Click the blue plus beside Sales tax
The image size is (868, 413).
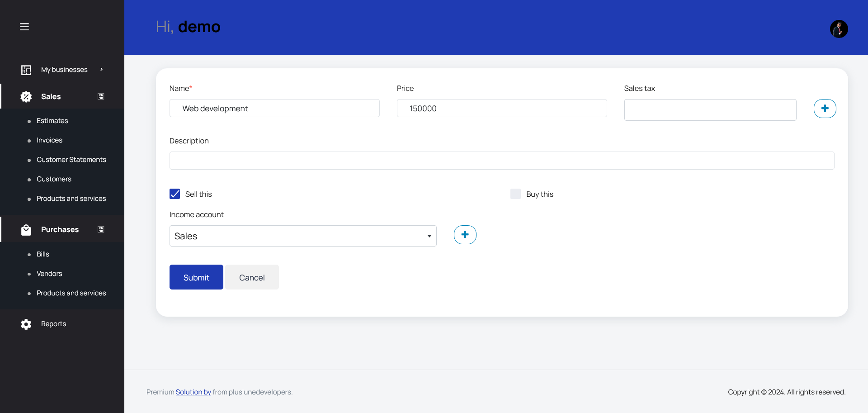tap(825, 108)
